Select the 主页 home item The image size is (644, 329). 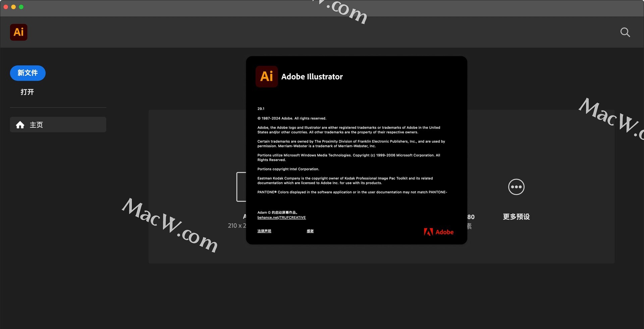click(58, 125)
